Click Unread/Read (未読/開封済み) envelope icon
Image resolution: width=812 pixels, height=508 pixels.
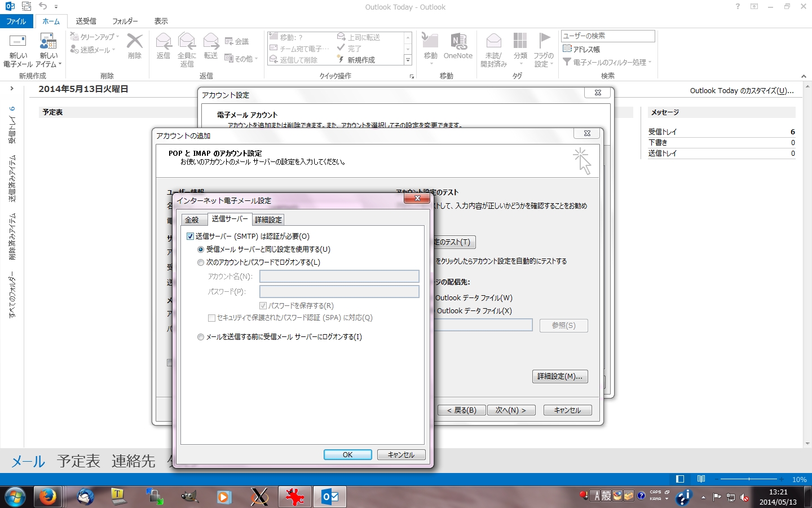coord(494,41)
